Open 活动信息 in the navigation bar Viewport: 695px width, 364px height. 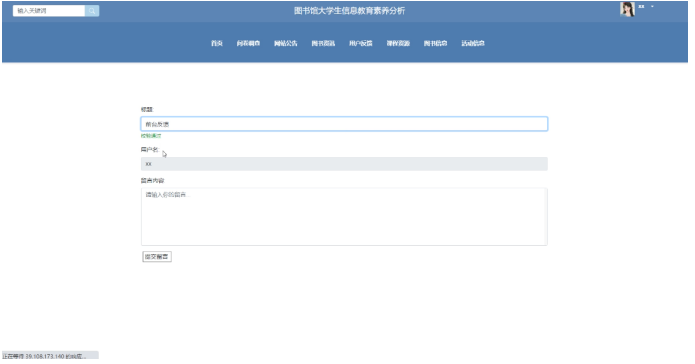[473, 43]
